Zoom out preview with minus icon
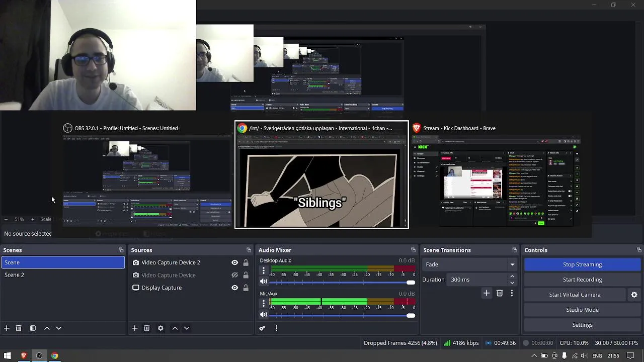 [x=6, y=219]
